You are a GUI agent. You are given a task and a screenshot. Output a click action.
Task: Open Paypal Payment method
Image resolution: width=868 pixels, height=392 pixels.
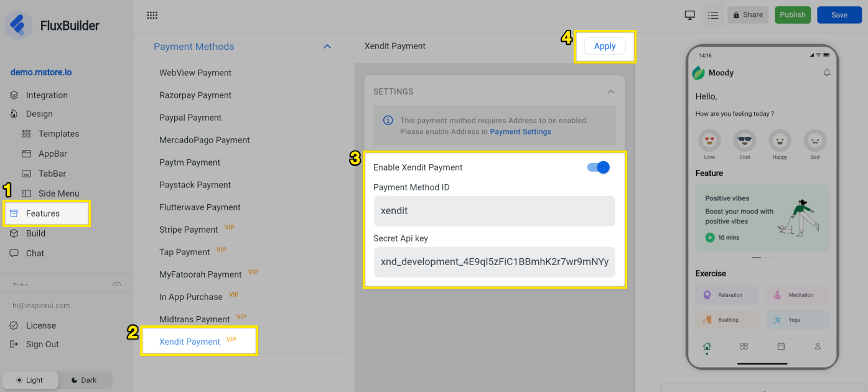190,118
